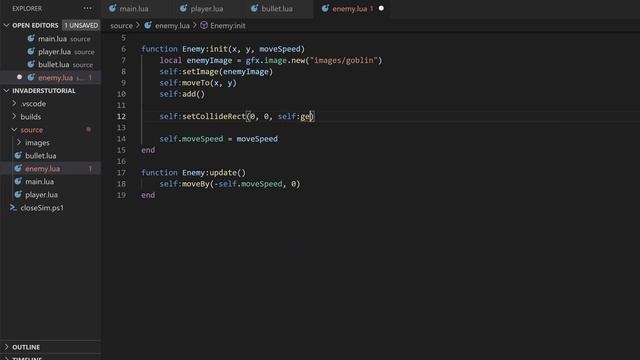Collapse the source folder

point(14,130)
